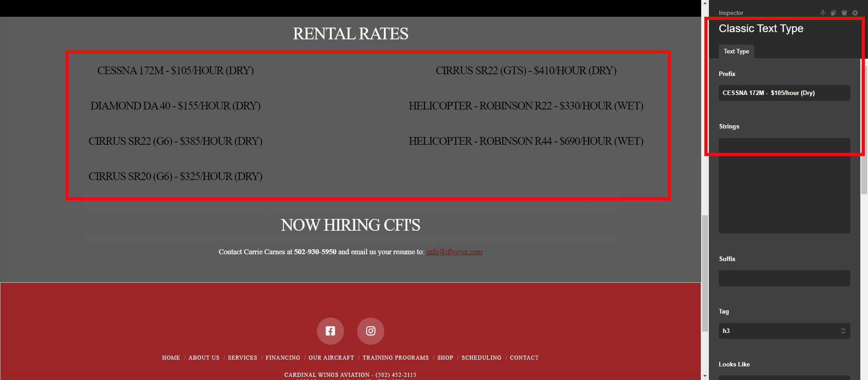
Task: Open the Home footer link
Action: click(x=171, y=358)
